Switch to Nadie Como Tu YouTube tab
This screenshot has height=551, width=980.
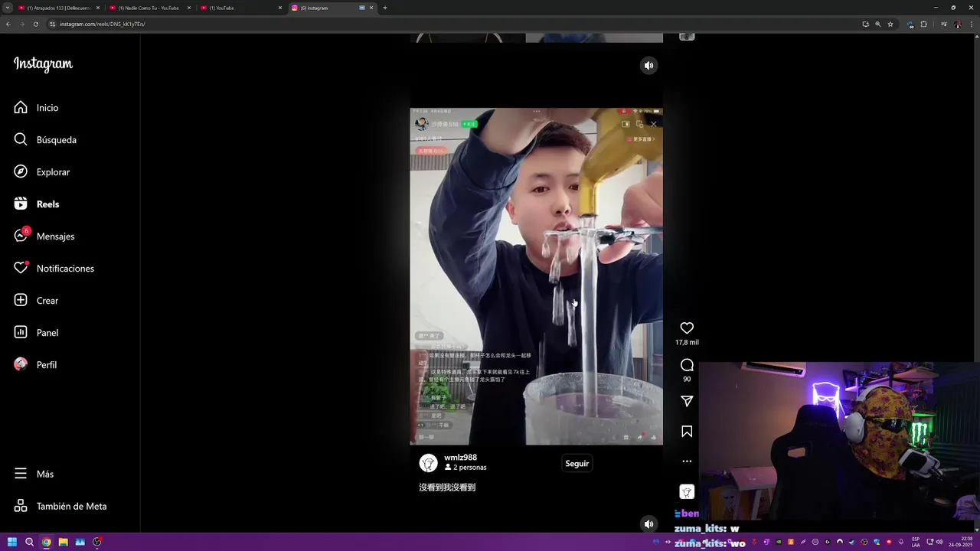click(149, 8)
